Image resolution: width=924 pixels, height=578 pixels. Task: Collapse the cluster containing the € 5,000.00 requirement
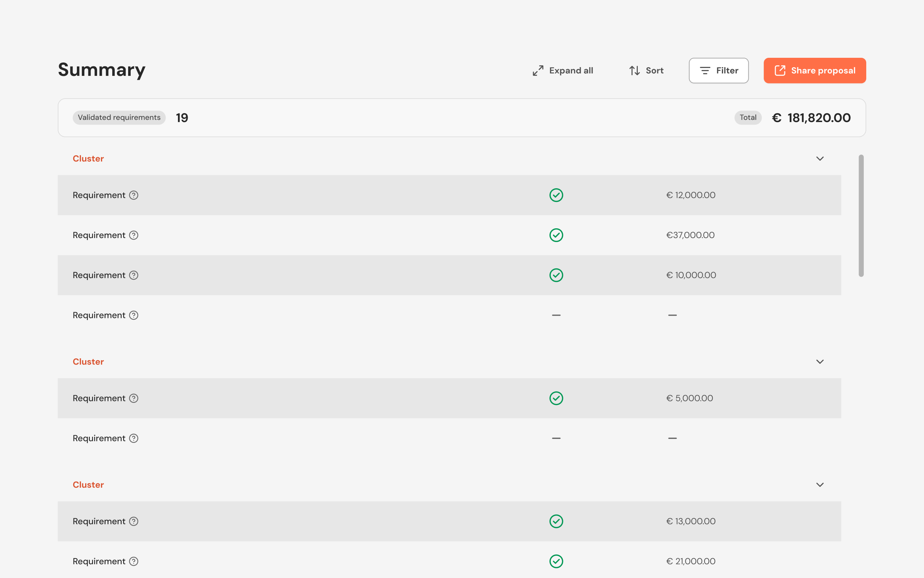(x=820, y=362)
